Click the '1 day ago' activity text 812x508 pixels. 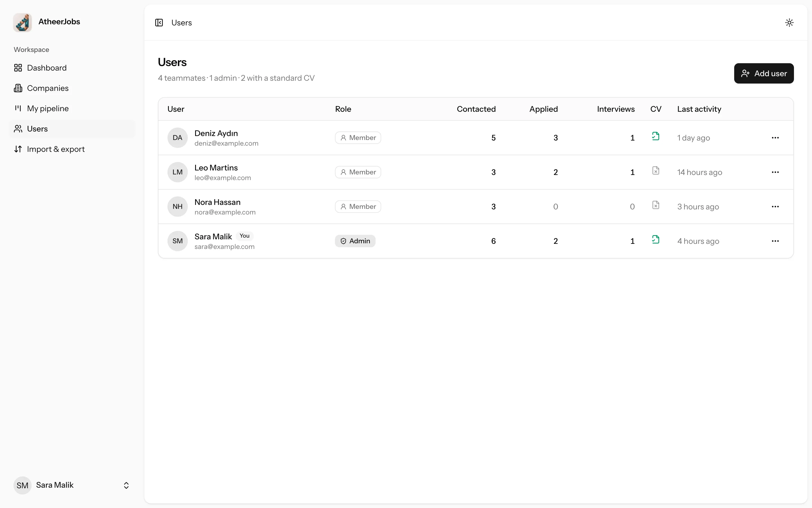pyautogui.click(x=694, y=138)
